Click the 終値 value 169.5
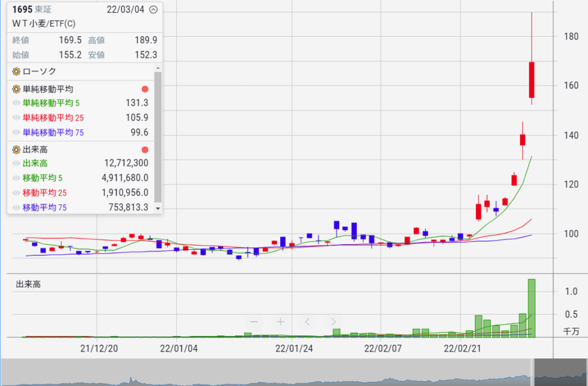 click(x=70, y=40)
